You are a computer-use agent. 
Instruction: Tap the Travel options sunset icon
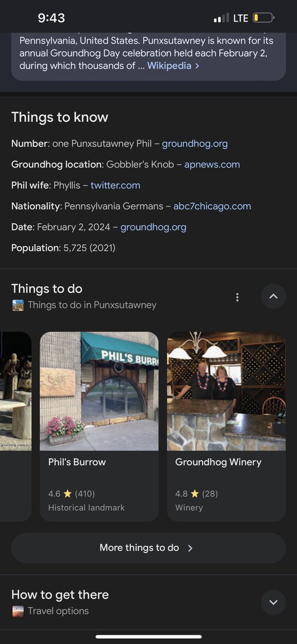tap(18, 611)
